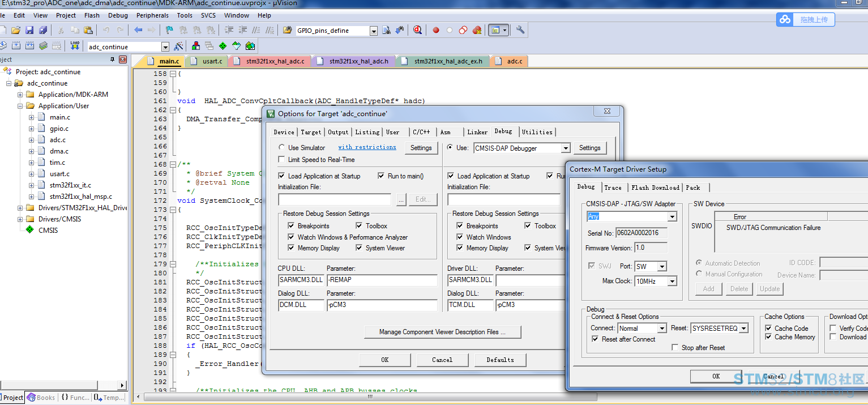Switch to the C/C++ options tab
The height and width of the screenshot is (405, 868).
(x=421, y=132)
